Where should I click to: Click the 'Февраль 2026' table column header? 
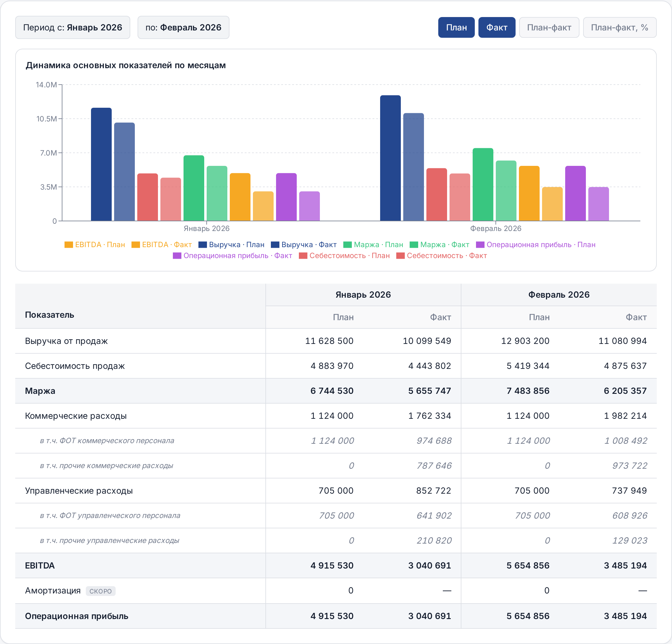pos(559,295)
